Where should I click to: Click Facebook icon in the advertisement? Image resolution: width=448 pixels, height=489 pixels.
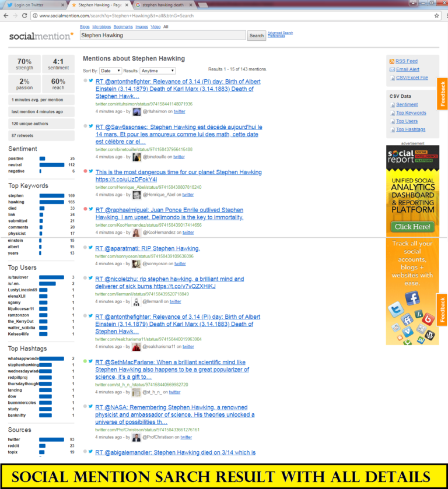coord(412,298)
